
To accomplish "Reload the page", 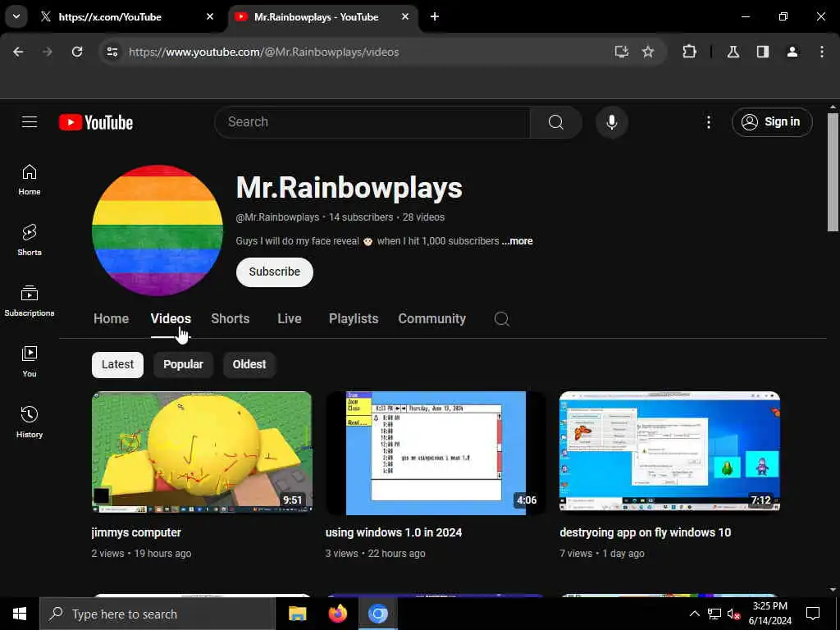I will pyautogui.click(x=77, y=52).
